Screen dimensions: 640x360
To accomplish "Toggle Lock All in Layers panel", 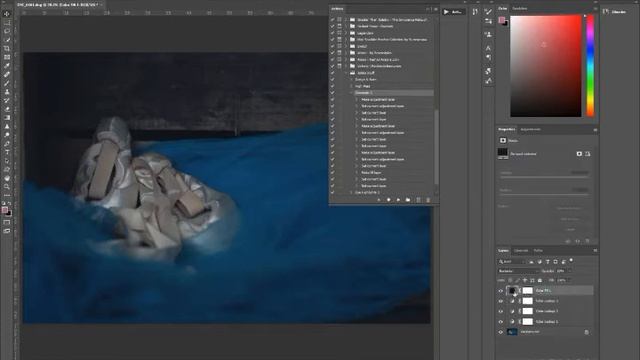I will pos(540,280).
